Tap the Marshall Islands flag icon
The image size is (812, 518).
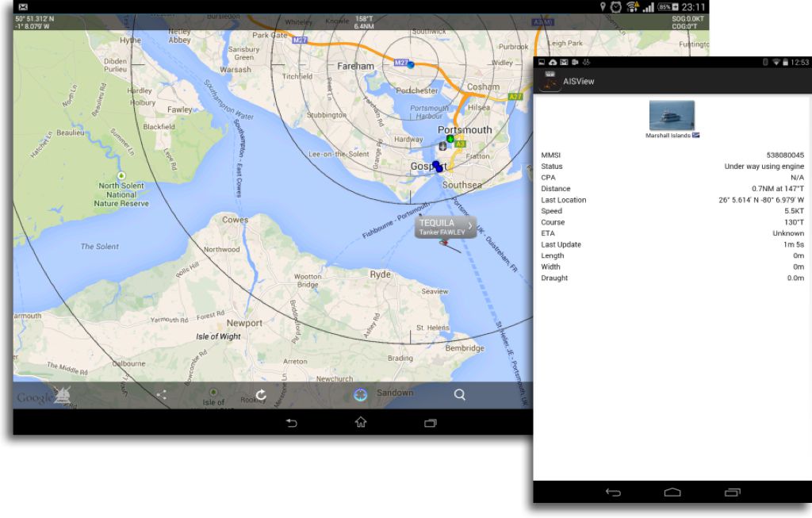(x=696, y=135)
